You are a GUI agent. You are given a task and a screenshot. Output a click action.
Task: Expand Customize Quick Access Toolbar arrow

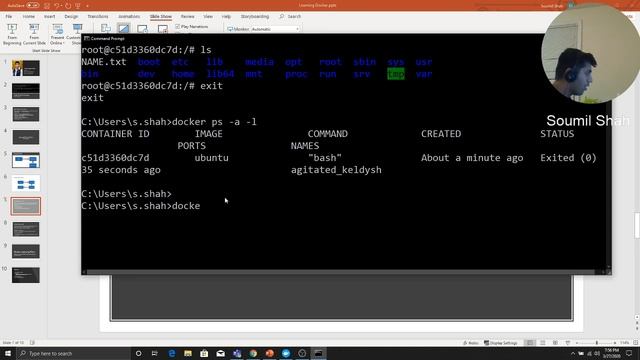pos(87,6)
